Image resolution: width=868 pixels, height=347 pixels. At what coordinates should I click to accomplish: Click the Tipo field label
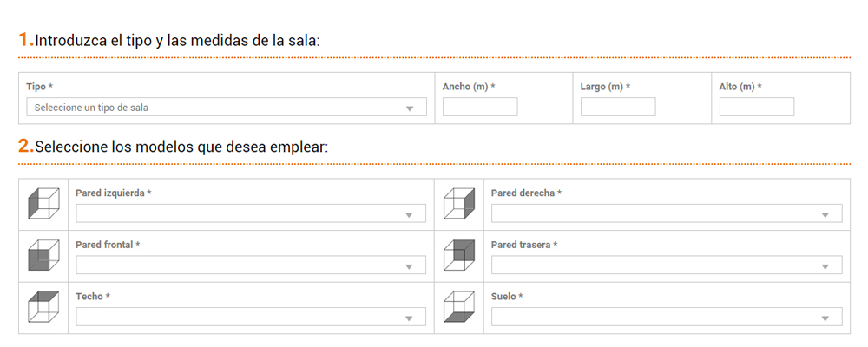click(39, 88)
